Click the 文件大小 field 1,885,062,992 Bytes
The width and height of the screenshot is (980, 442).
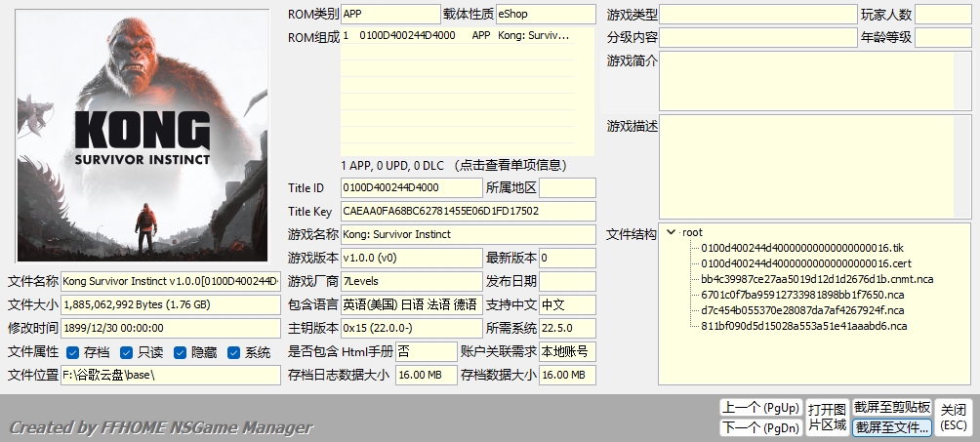(171, 304)
